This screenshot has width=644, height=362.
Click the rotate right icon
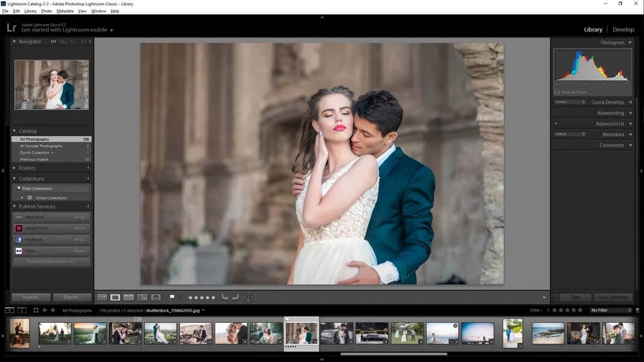click(236, 297)
